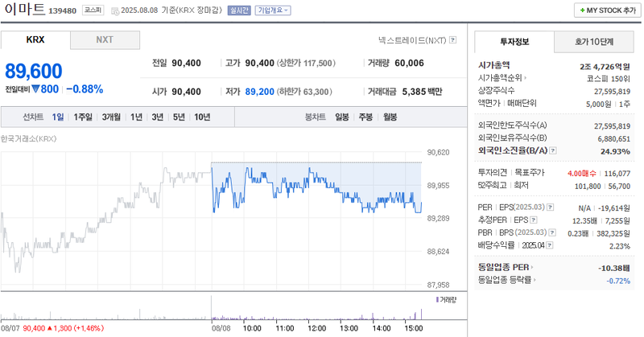Click the plus icon on MY STOCK 추가

click(582, 10)
